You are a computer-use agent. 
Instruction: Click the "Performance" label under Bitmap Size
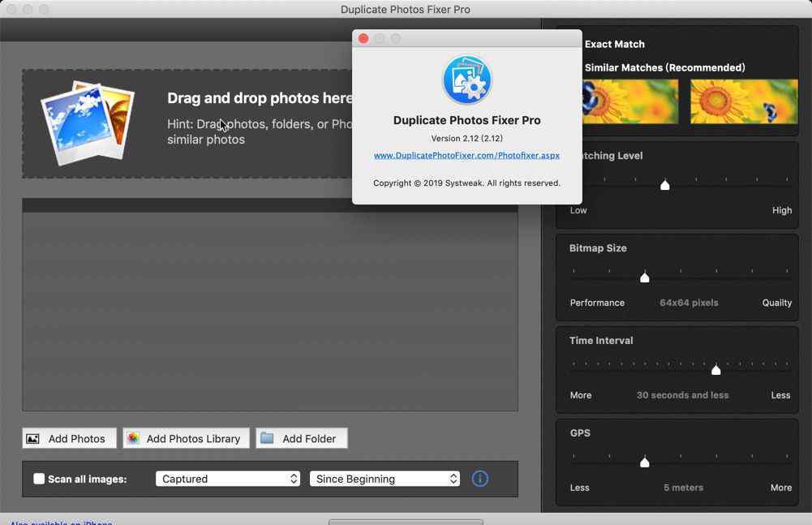click(597, 303)
